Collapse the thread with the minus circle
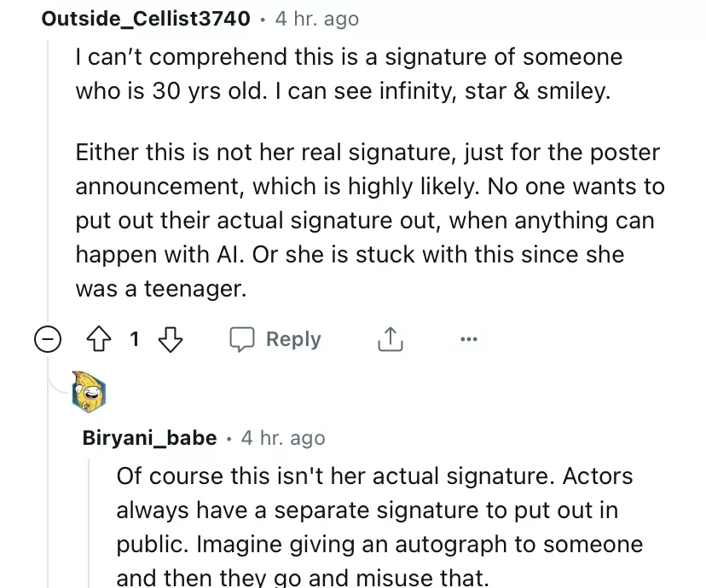Image resolution: width=706 pixels, height=588 pixels. click(x=47, y=340)
